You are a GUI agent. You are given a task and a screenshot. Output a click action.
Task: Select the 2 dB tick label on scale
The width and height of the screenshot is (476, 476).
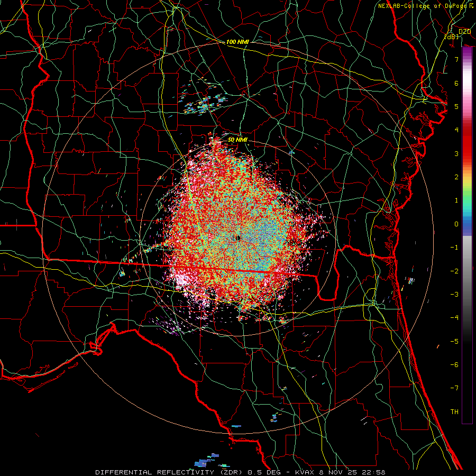[456, 177]
